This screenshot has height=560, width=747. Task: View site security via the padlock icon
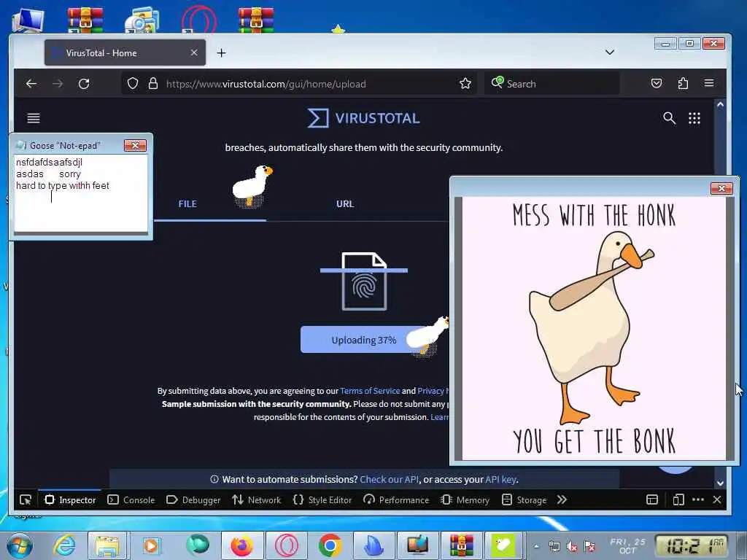pos(153,84)
